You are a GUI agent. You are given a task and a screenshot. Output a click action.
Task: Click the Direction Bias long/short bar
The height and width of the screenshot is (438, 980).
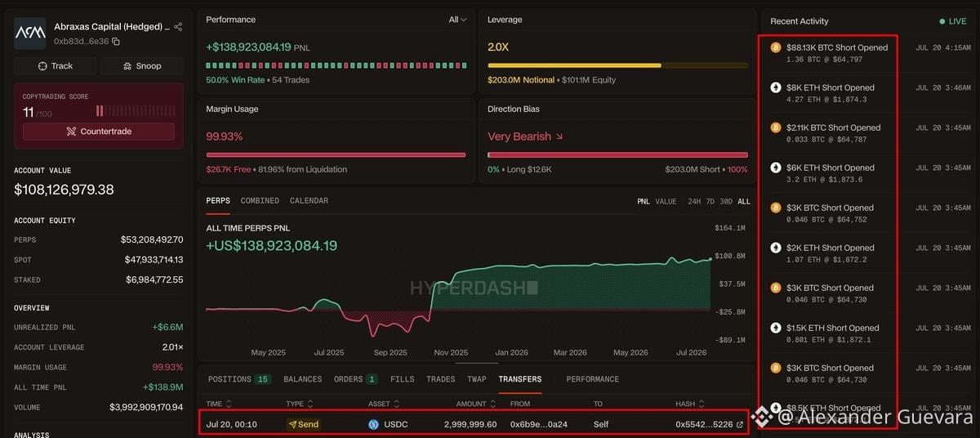pyautogui.click(x=617, y=154)
